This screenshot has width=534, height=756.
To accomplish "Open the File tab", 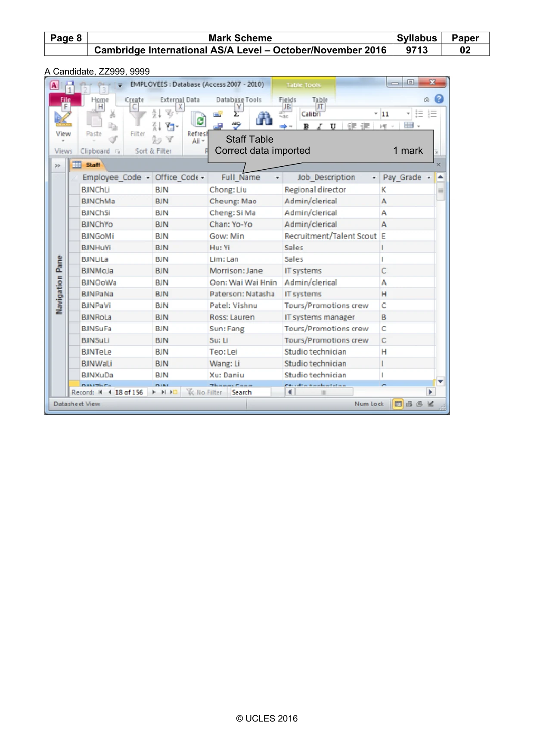I will pos(65,100).
